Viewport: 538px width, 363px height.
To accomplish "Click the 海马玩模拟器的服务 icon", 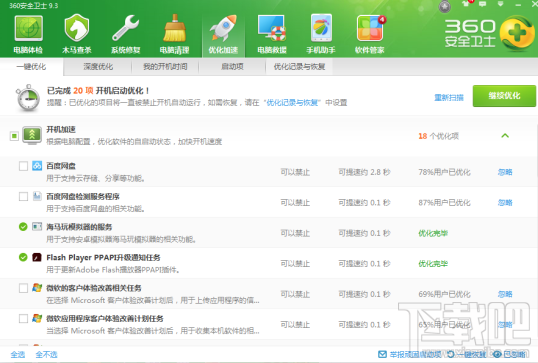I will [37, 226].
